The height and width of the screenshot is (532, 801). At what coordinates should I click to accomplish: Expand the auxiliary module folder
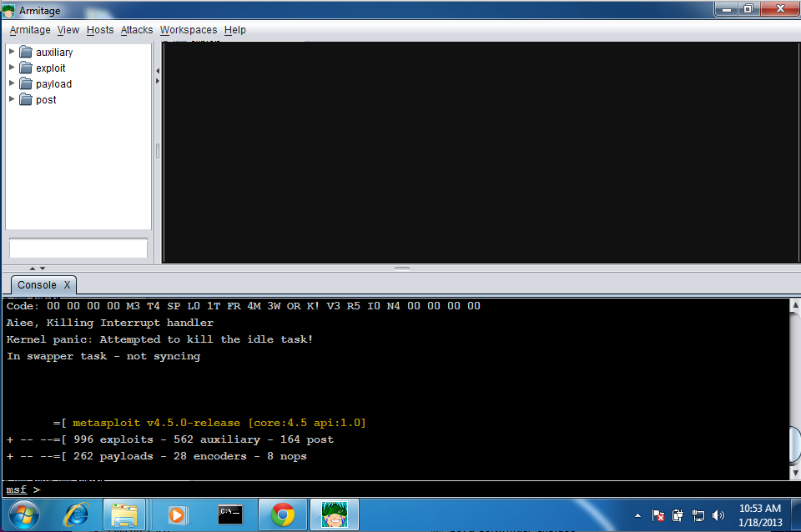point(12,52)
